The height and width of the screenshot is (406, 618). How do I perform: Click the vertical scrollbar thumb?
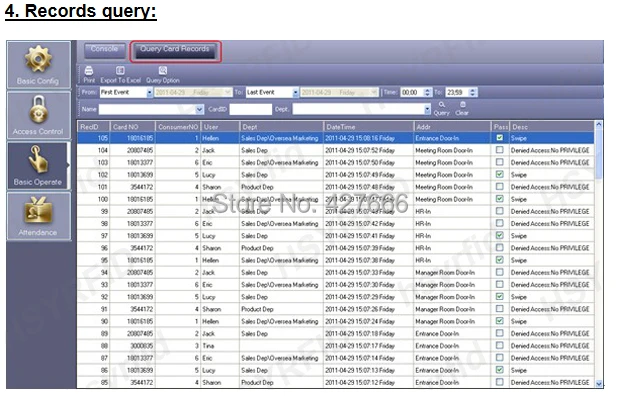tap(599, 154)
